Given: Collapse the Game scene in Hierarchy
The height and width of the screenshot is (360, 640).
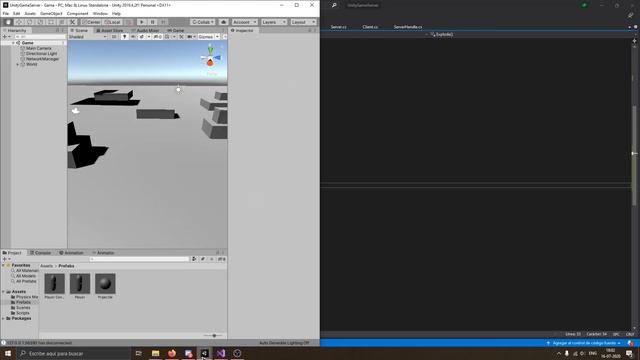Looking at the screenshot, I should click(13, 43).
